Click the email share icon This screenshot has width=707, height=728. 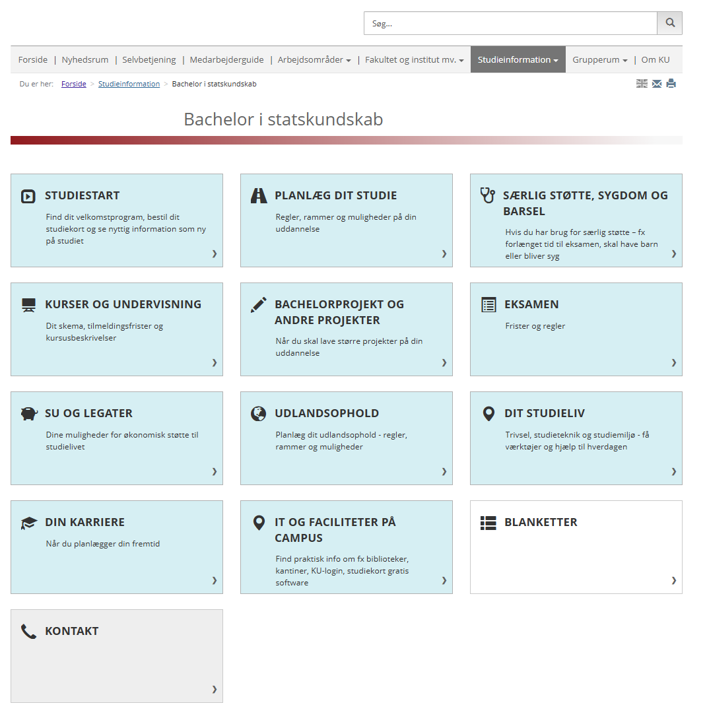656,84
